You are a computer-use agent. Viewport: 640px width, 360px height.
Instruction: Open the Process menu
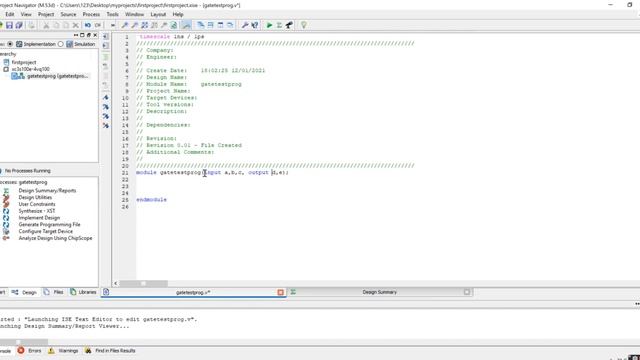91,14
